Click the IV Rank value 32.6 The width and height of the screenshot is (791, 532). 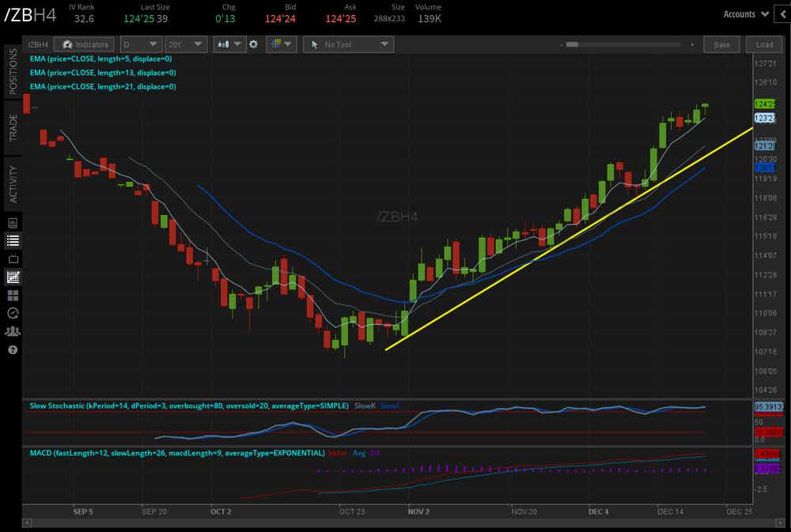coord(84,19)
